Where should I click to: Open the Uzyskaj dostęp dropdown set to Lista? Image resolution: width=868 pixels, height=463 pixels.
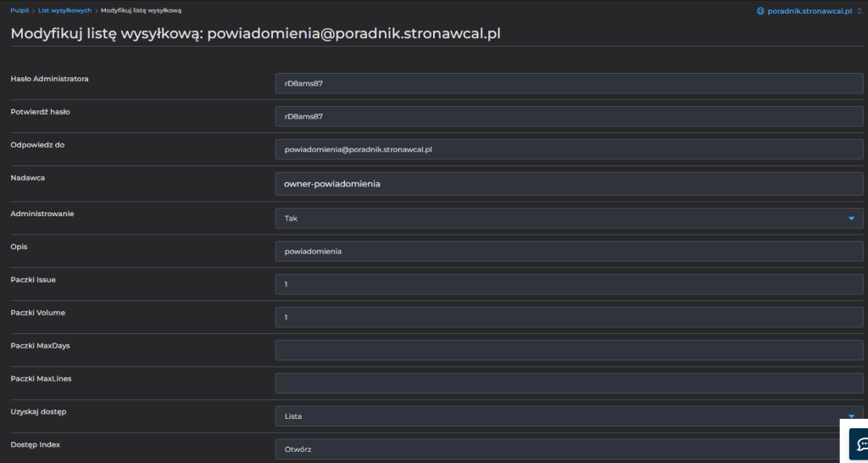coord(569,416)
